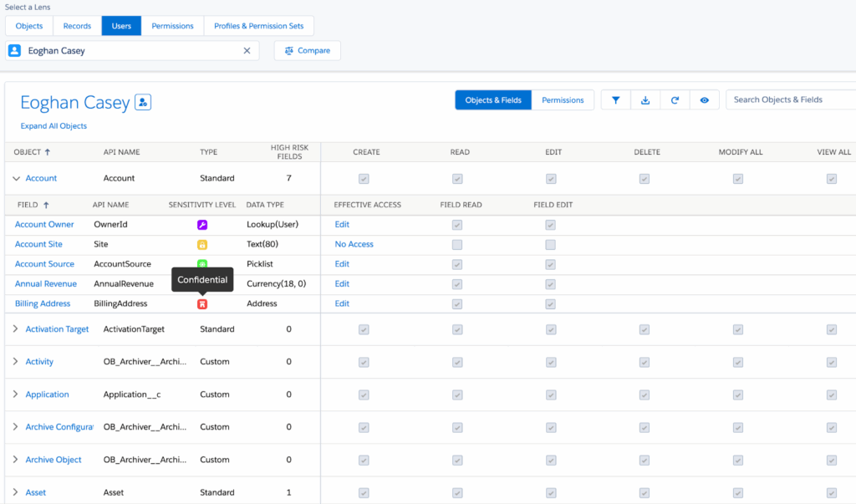Image resolution: width=856 pixels, height=504 pixels.
Task: Open the Asset object link
Action: 35,492
